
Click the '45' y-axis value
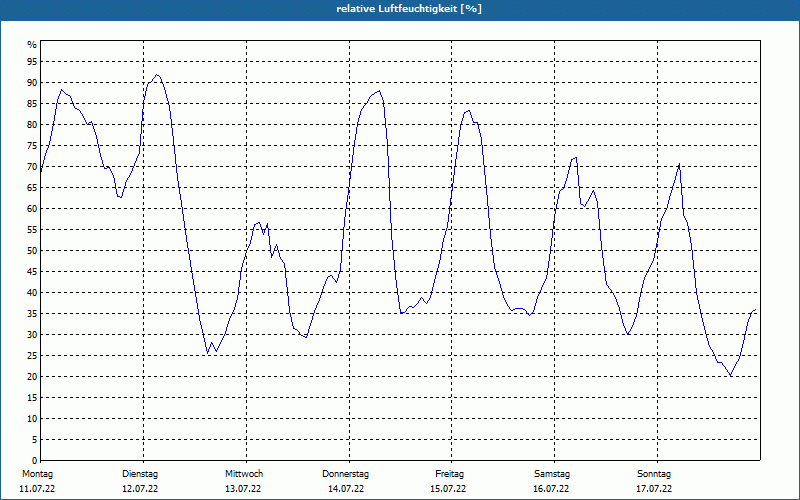pyautogui.click(x=32, y=272)
